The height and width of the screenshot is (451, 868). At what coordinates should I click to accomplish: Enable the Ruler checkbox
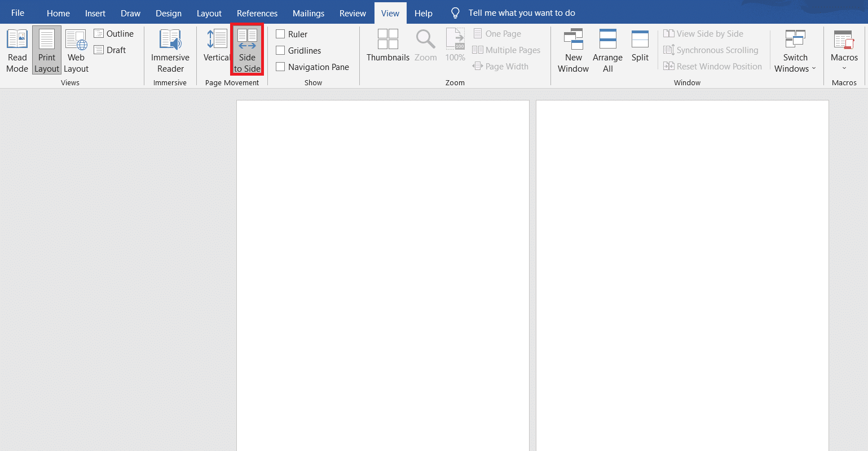(x=280, y=34)
